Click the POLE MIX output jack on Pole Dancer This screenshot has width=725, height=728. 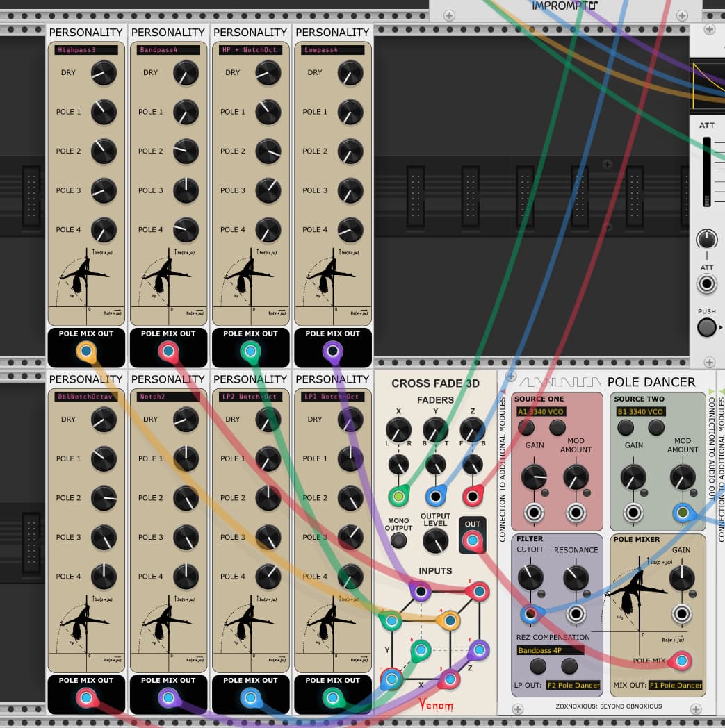(x=683, y=660)
